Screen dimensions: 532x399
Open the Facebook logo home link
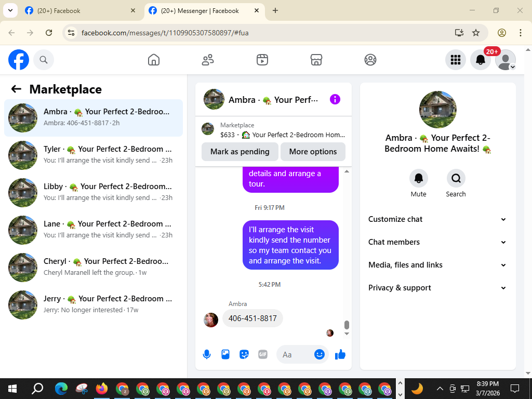pos(19,60)
